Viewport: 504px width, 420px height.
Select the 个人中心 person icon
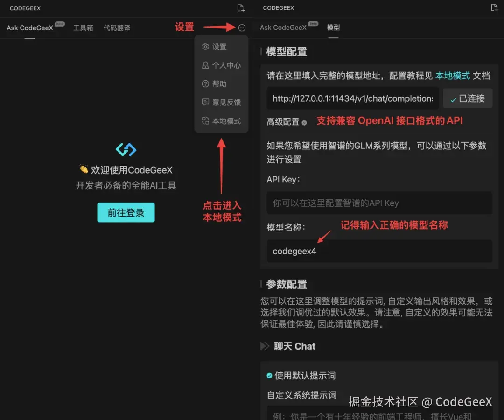(x=205, y=65)
